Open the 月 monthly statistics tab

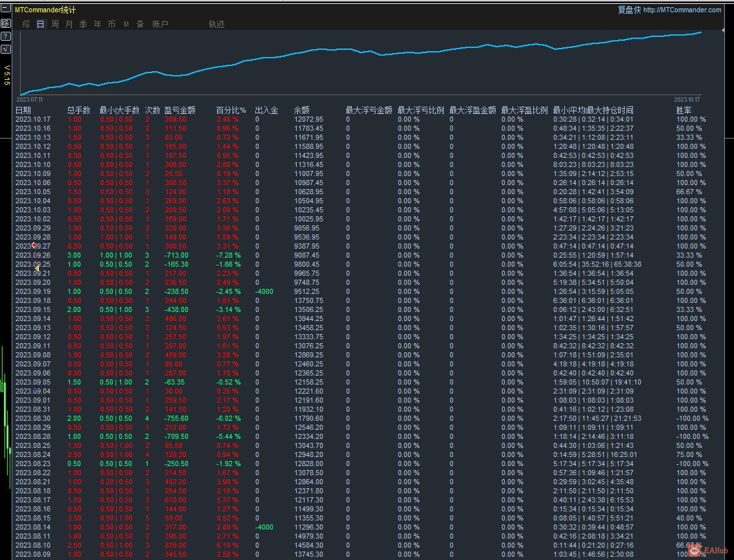(69, 25)
